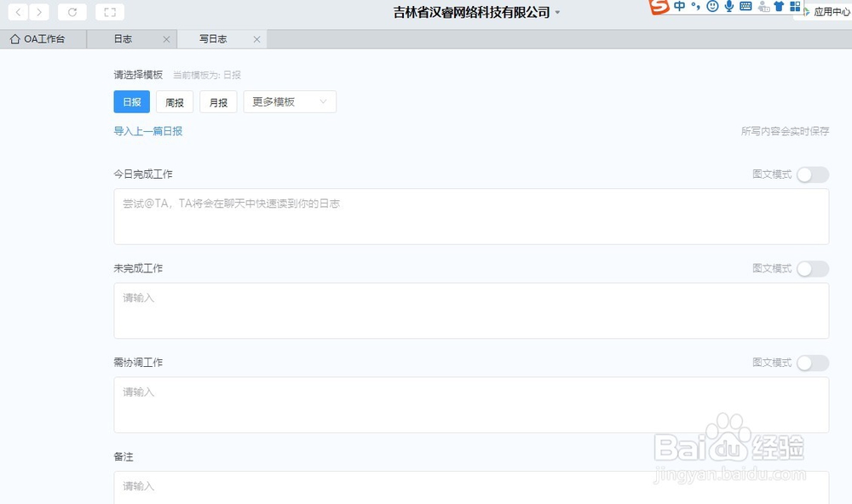
Task: Toggle 图文模式 for 未完成工作
Action: point(812,269)
